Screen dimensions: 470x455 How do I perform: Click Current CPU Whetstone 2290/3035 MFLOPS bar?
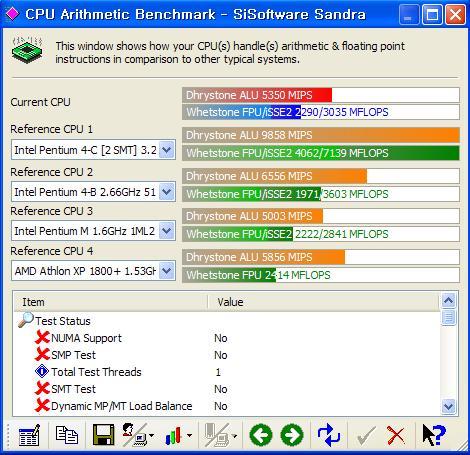click(321, 112)
